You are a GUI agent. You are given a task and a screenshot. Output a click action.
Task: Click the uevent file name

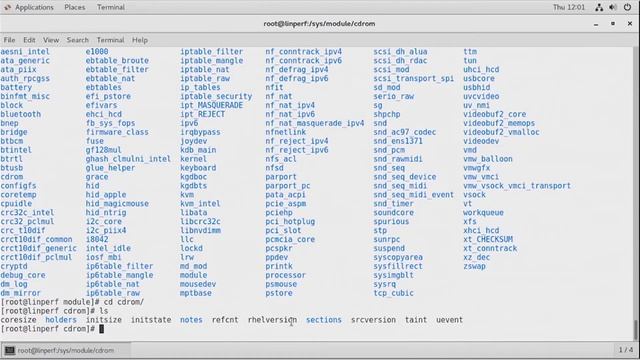(449, 320)
